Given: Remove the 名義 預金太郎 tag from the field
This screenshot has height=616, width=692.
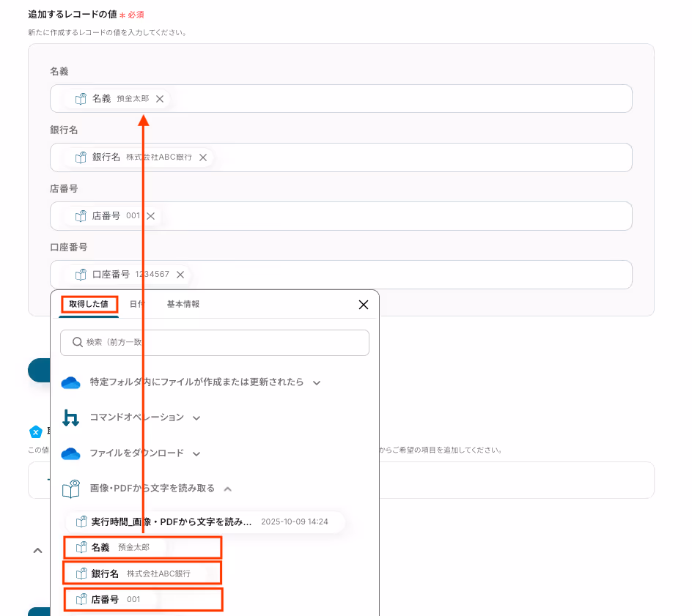Looking at the screenshot, I should coord(160,99).
